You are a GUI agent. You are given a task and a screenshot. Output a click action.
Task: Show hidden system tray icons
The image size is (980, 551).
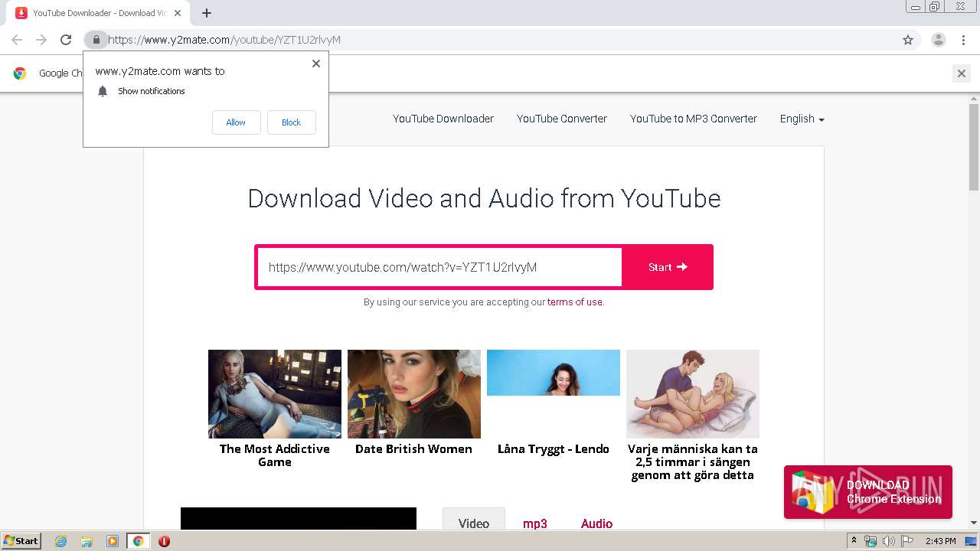point(854,541)
